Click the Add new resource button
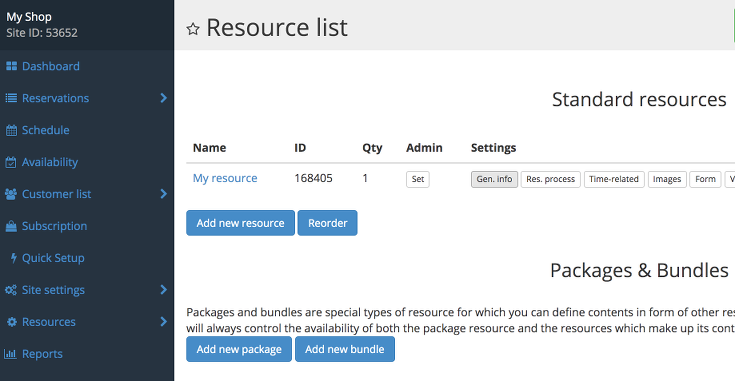The image size is (735, 381). click(240, 223)
